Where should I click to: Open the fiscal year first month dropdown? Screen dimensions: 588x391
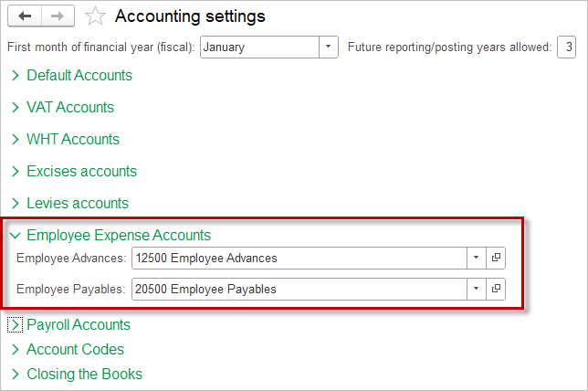(x=329, y=47)
